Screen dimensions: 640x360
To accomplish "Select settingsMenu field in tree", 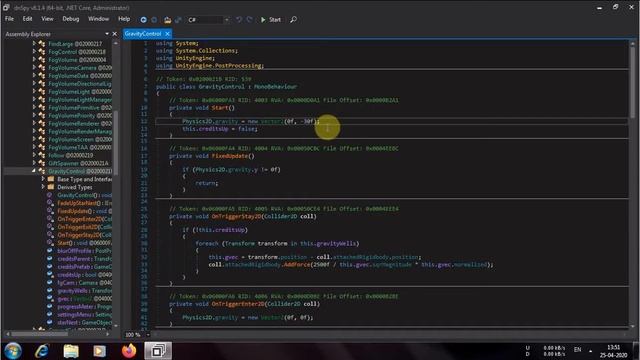I will [84, 314].
